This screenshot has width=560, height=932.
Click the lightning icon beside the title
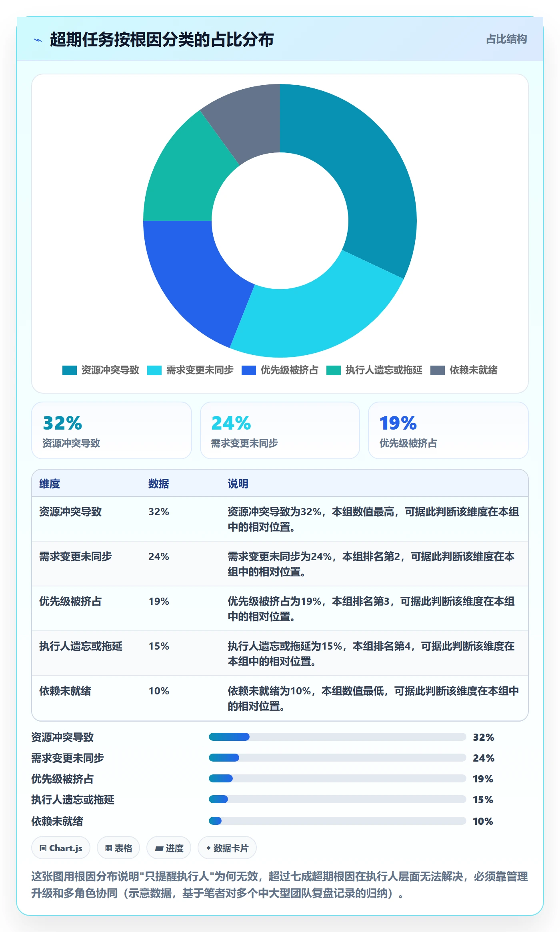click(x=38, y=40)
